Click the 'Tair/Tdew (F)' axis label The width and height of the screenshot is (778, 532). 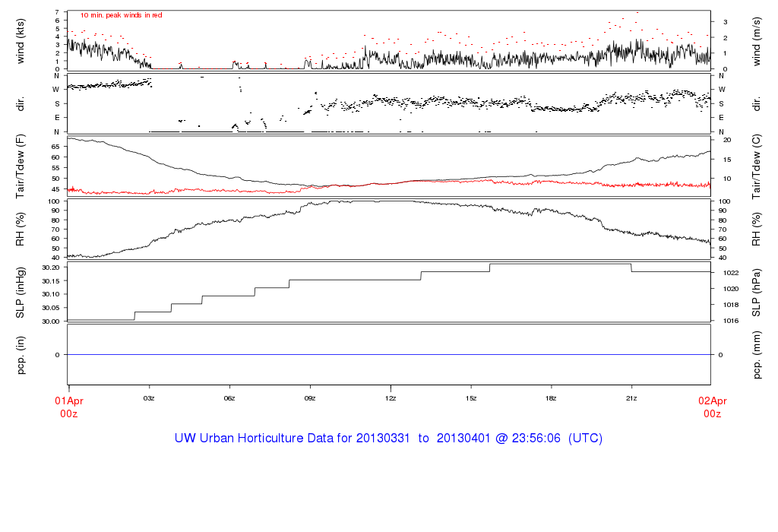(21, 166)
